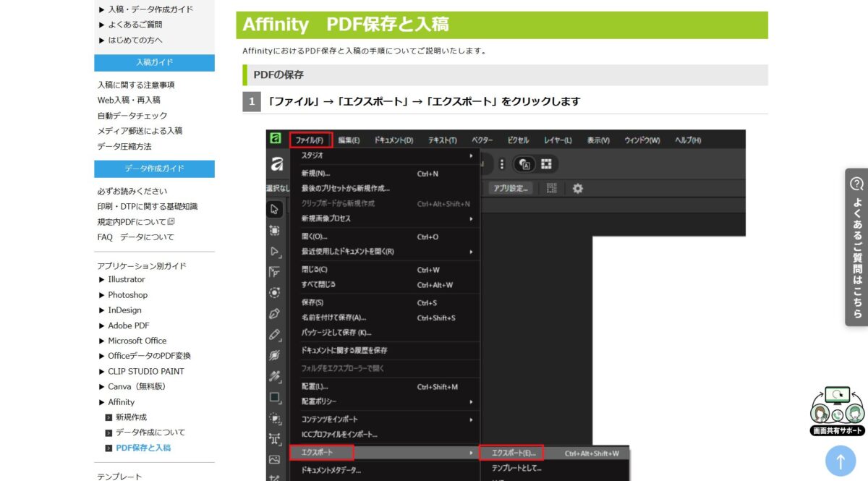The width and height of the screenshot is (868, 481).
Task: Open the screen sharing support icon
Action: click(837, 410)
